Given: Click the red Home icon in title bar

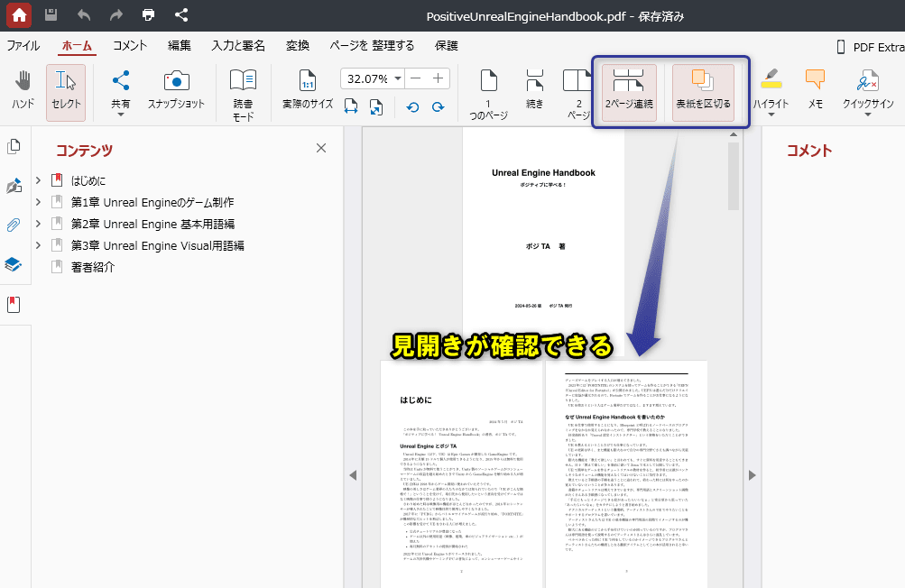Looking at the screenshot, I should (19, 15).
